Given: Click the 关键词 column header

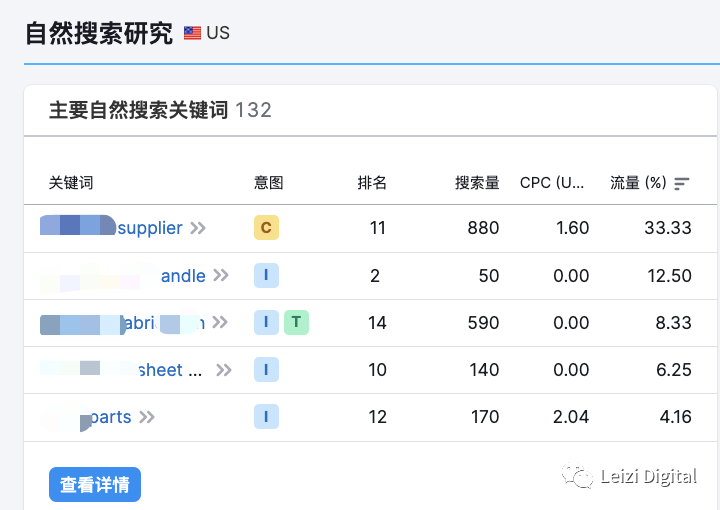Looking at the screenshot, I should point(71,183).
